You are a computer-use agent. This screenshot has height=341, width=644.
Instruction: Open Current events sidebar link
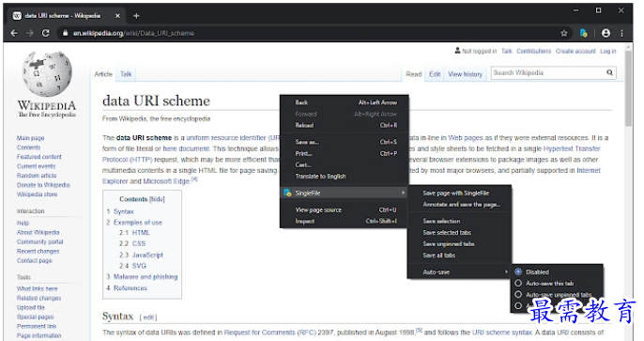[x=36, y=166]
